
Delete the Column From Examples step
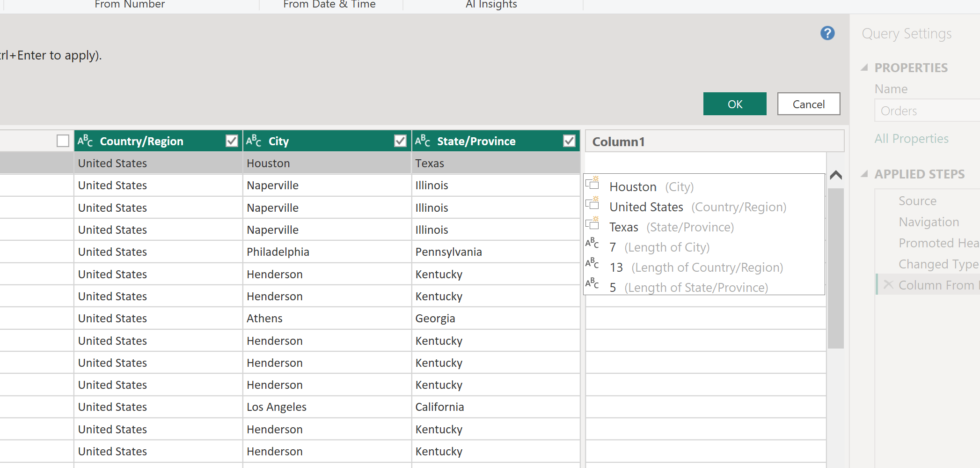(888, 285)
